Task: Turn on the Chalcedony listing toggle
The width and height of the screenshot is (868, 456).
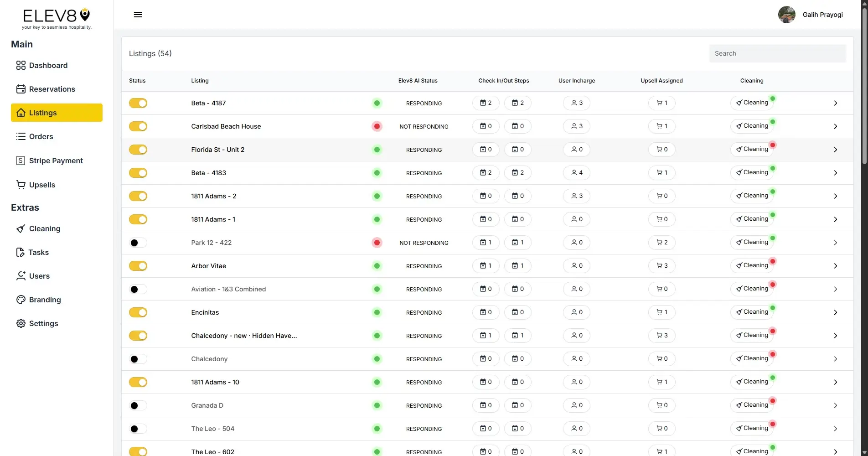Action: (x=138, y=359)
